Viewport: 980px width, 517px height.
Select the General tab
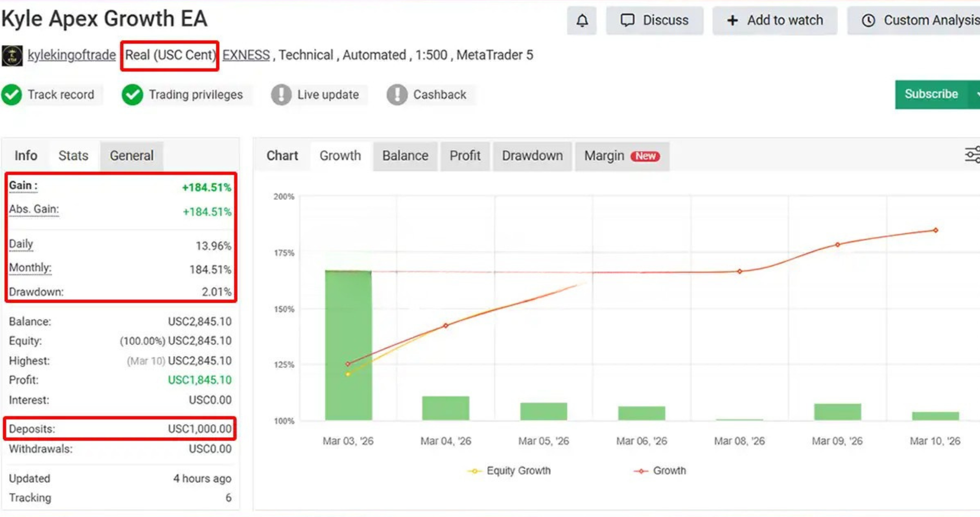pos(131,156)
